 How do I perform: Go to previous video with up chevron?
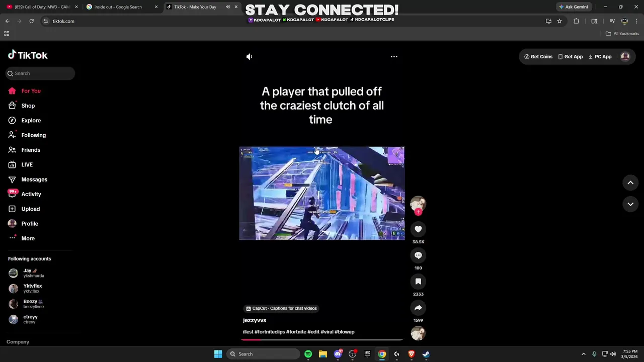click(630, 183)
